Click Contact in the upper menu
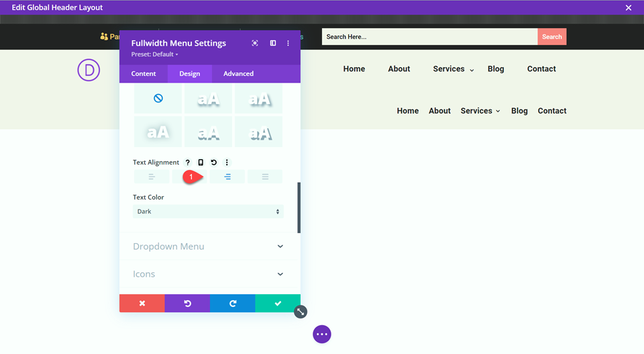Image resolution: width=644 pixels, height=354 pixels. (541, 69)
